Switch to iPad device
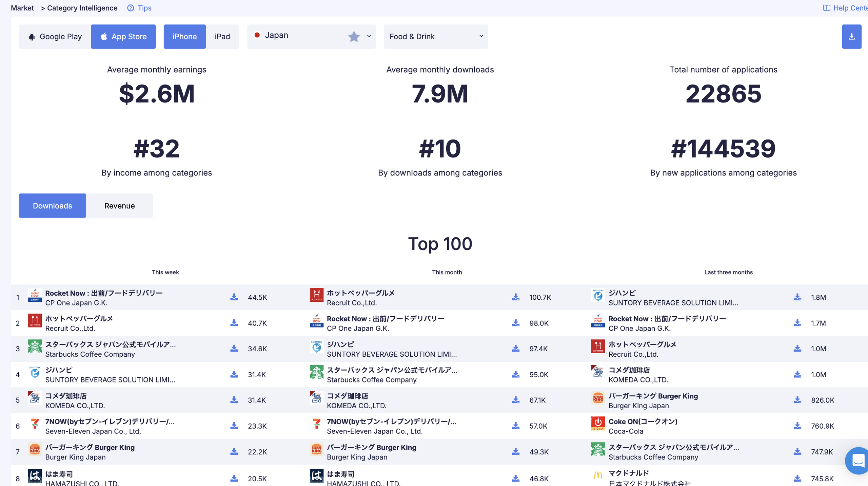This screenshot has height=486, width=868. coord(222,36)
